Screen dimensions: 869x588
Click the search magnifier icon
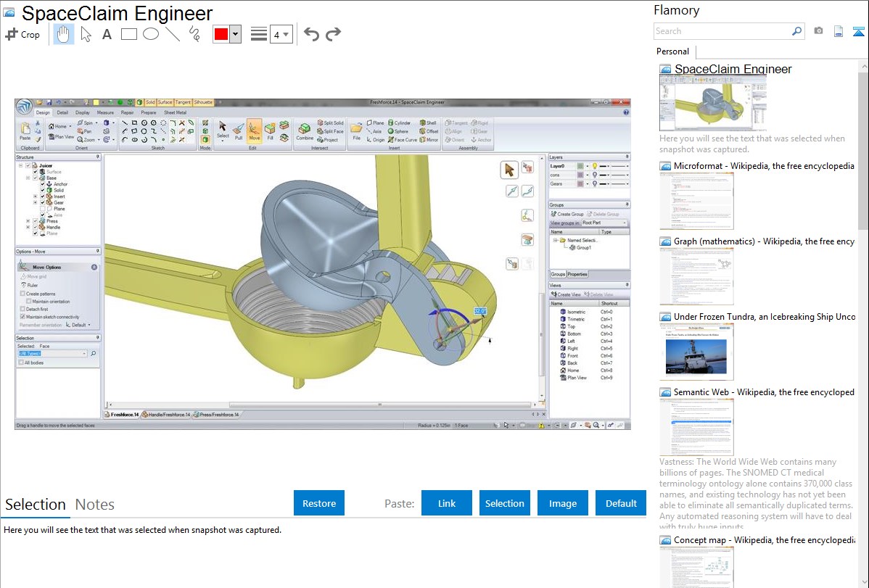pos(796,31)
